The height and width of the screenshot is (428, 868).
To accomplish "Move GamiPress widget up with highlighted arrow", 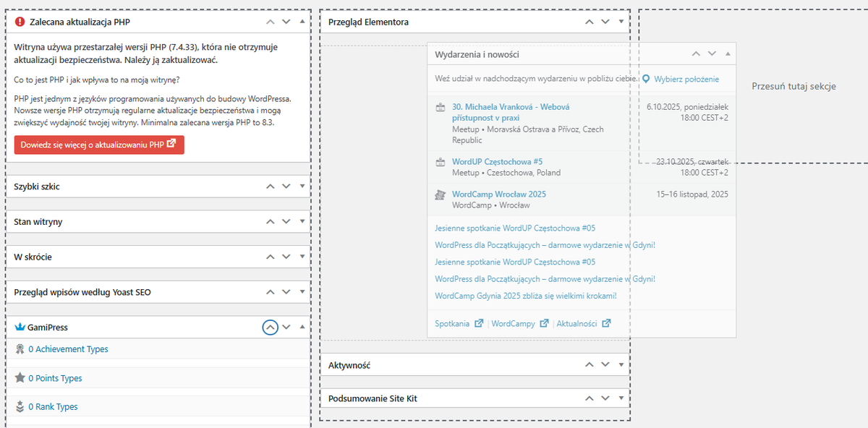I will click(270, 328).
